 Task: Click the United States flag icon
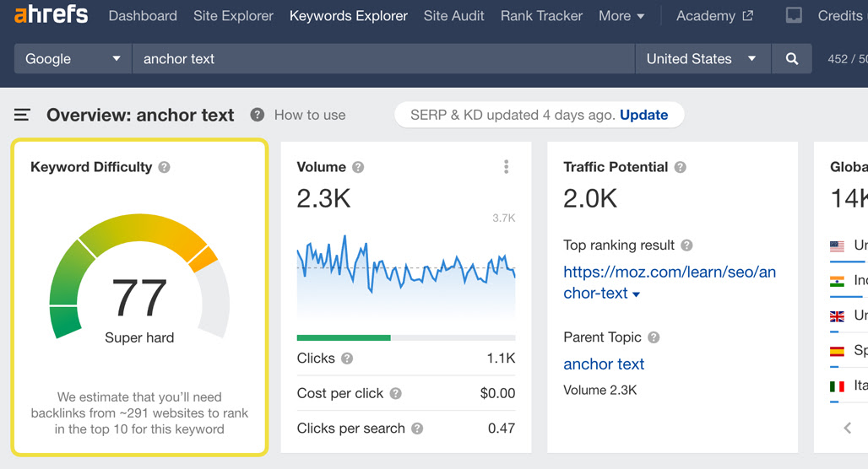(837, 245)
